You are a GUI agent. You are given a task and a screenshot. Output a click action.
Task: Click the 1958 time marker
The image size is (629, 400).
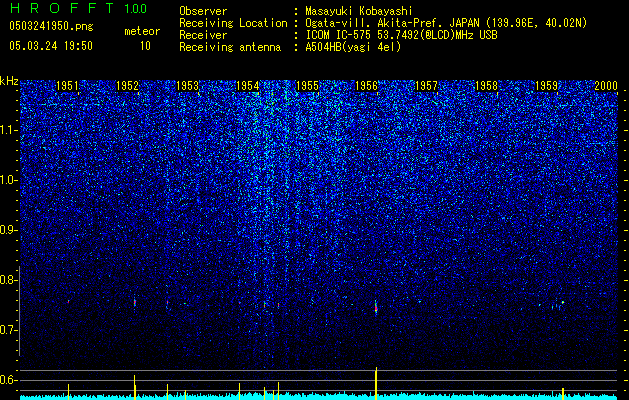486,85
